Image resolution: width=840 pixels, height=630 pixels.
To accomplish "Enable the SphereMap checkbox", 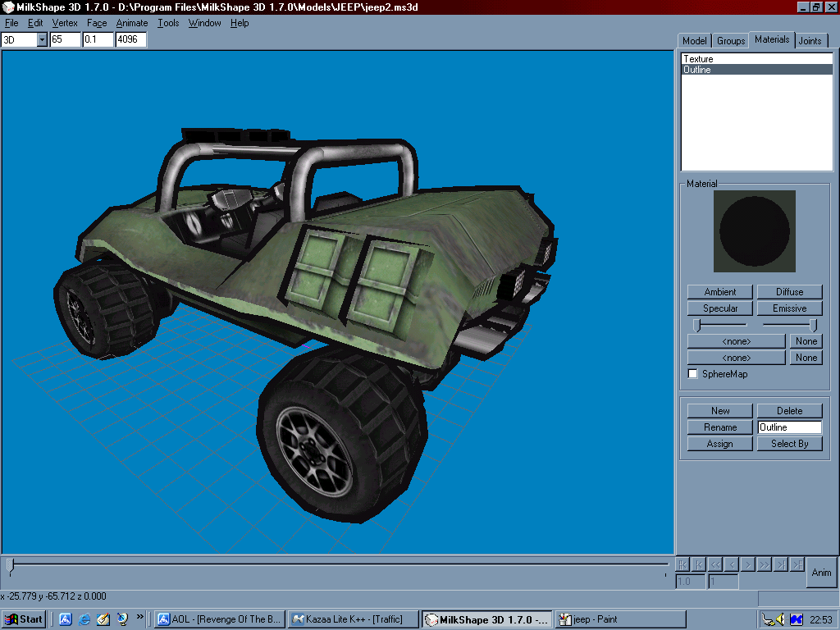I will [x=693, y=374].
